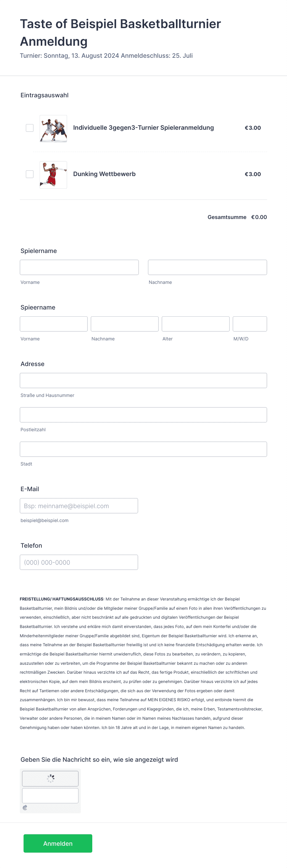This screenshot has width=287, height=868.
Task: Click the captcha answer text box
Action: coord(51,795)
